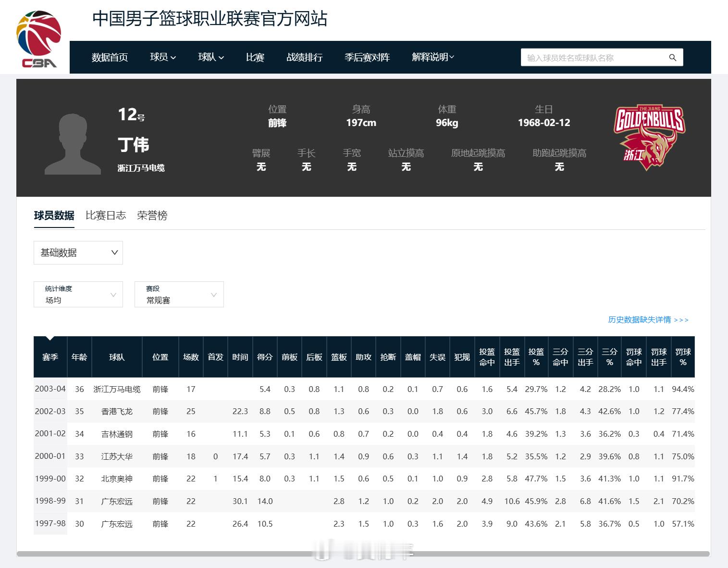Click the 犯规 column header
Screen dimensions: 728x568
coord(462,357)
